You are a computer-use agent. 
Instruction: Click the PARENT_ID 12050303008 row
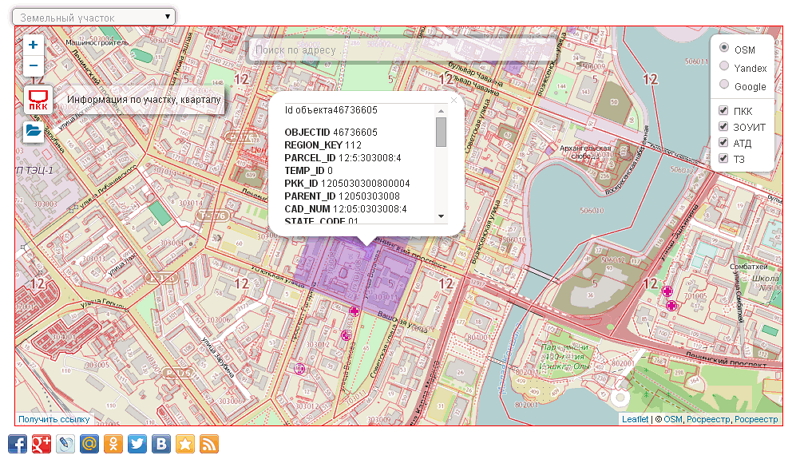point(342,196)
